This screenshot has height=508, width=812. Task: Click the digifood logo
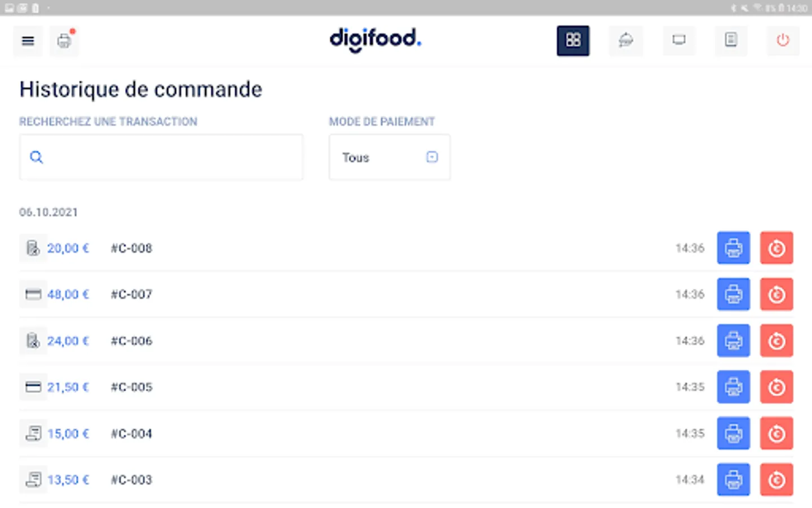[375, 40]
